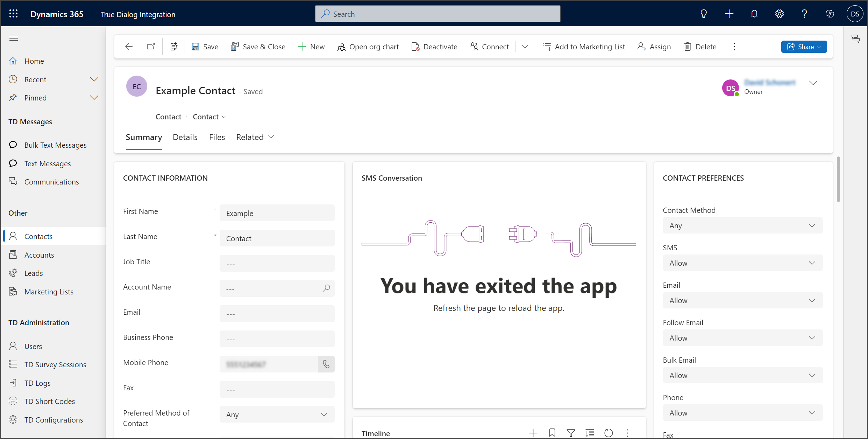Open the Phone preference dropdown
This screenshot has height=439, width=868.
(x=743, y=413)
